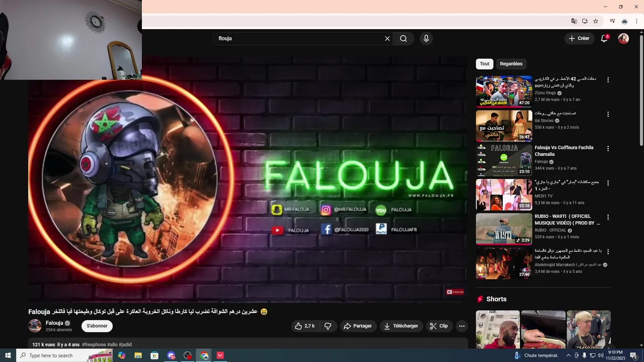Viewport: 644px width, 362px height.
Task: Open the 26:47 ilal Stories thumbnail
Action: pyautogui.click(x=504, y=126)
